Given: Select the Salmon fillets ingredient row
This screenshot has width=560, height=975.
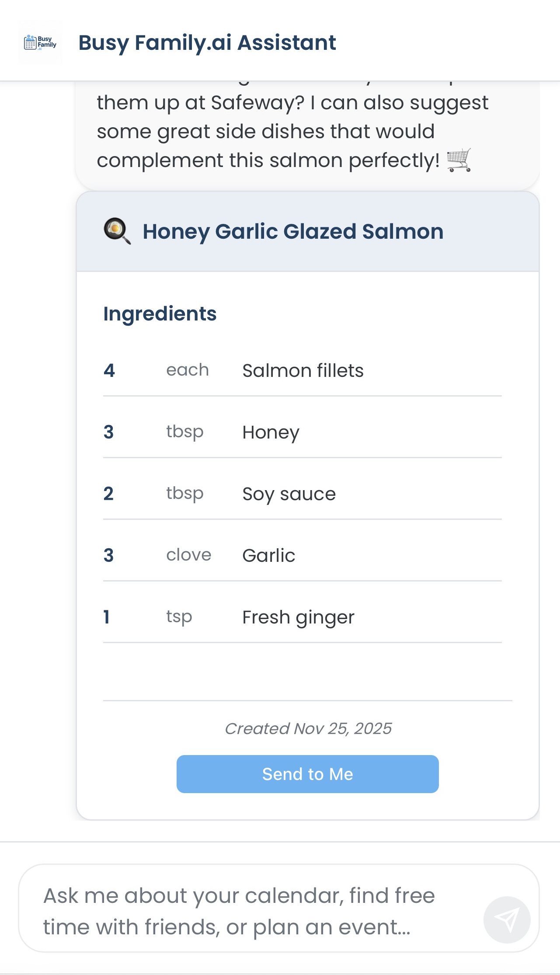Looking at the screenshot, I should click(x=303, y=370).
